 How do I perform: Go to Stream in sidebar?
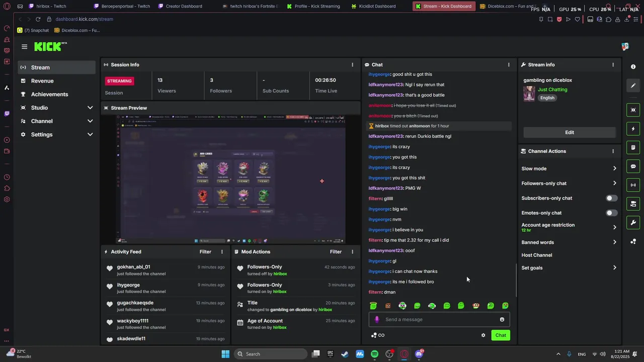(57, 67)
